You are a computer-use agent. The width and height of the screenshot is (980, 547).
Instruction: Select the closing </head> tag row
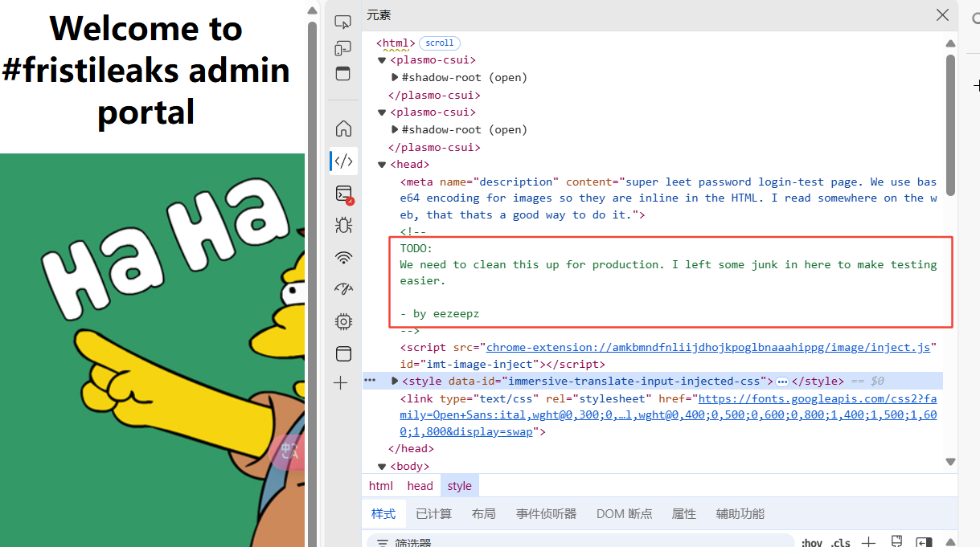click(411, 449)
